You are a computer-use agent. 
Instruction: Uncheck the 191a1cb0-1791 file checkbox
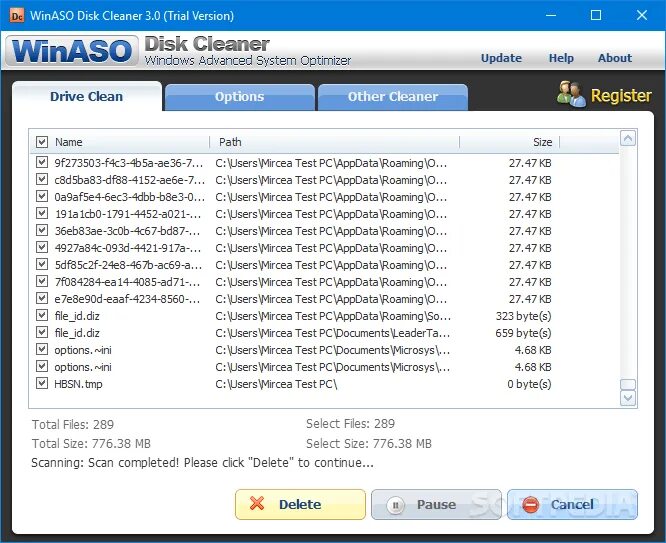pyautogui.click(x=42, y=213)
